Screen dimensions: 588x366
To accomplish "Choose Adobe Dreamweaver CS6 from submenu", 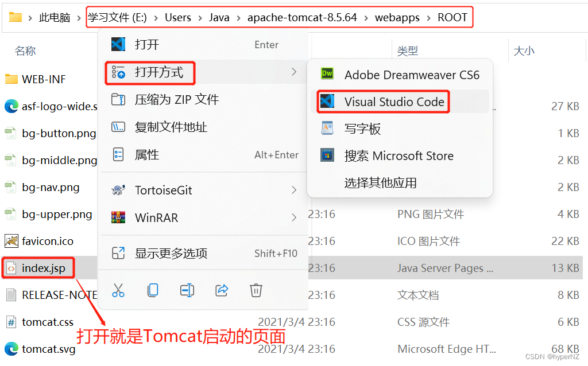I will click(400, 75).
